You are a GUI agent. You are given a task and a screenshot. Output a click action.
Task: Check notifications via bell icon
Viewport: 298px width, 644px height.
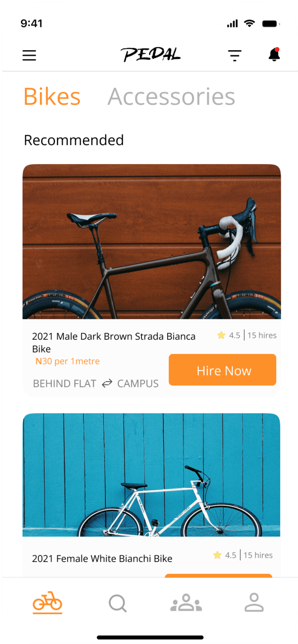(274, 54)
